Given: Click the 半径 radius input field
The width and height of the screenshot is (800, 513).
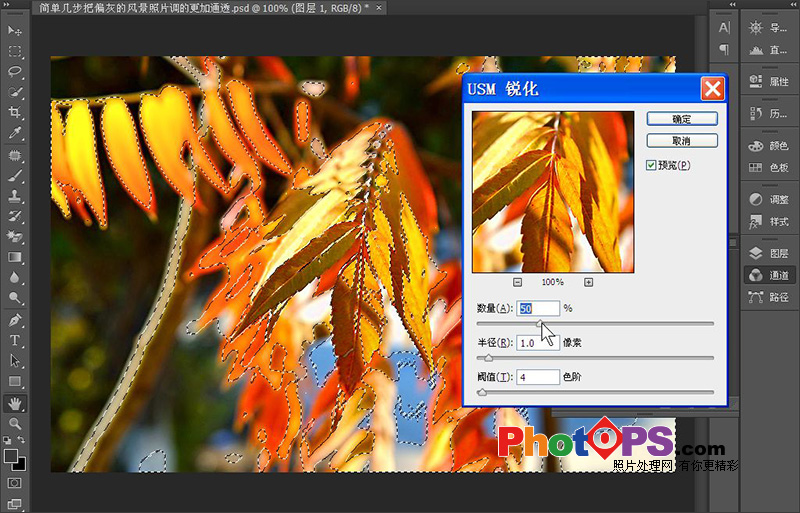Looking at the screenshot, I should point(538,343).
